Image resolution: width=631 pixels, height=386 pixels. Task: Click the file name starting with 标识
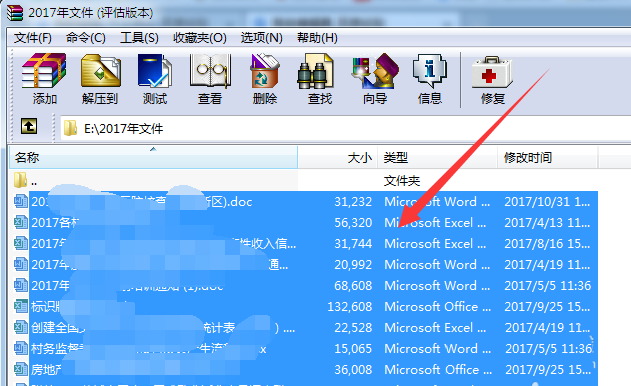pos(45,306)
